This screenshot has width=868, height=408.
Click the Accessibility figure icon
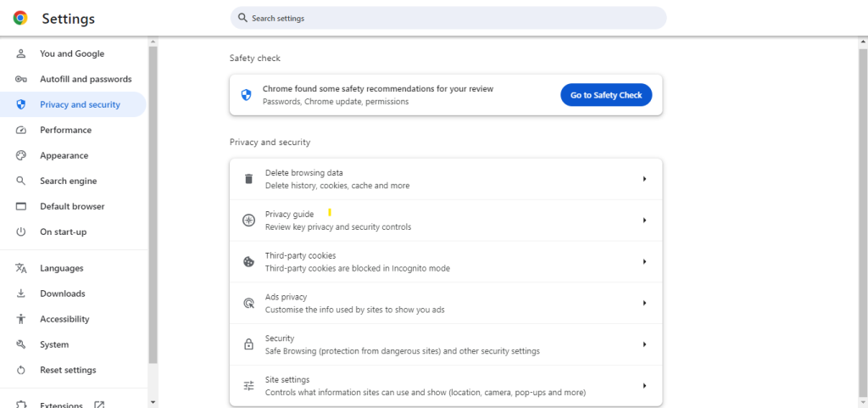(x=21, y=319)
